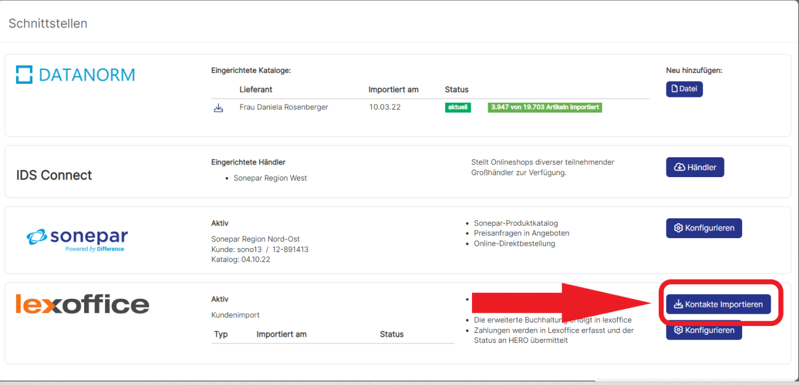
Task: Click the Status header in lexoffice table
Action: [x=391, y=334]
